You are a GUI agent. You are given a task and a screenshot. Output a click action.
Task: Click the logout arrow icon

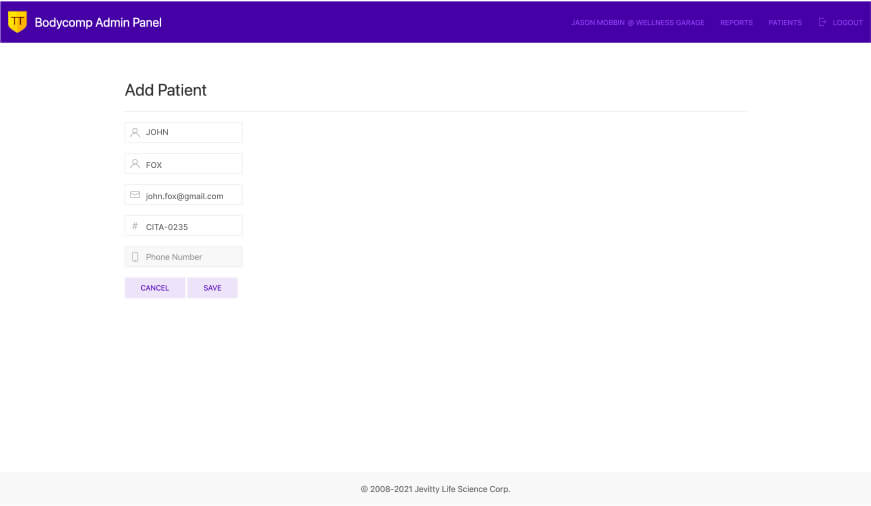822,22
